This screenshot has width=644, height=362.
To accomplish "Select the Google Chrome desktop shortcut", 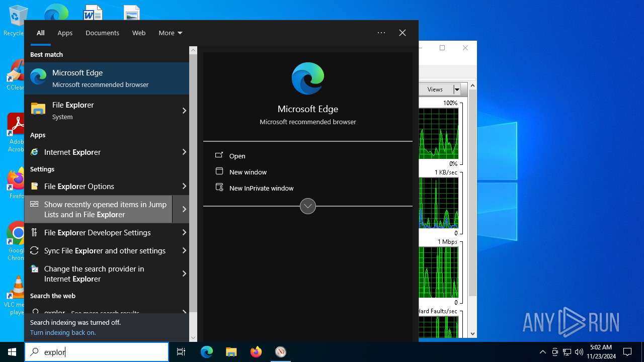I will click(16, 242).
